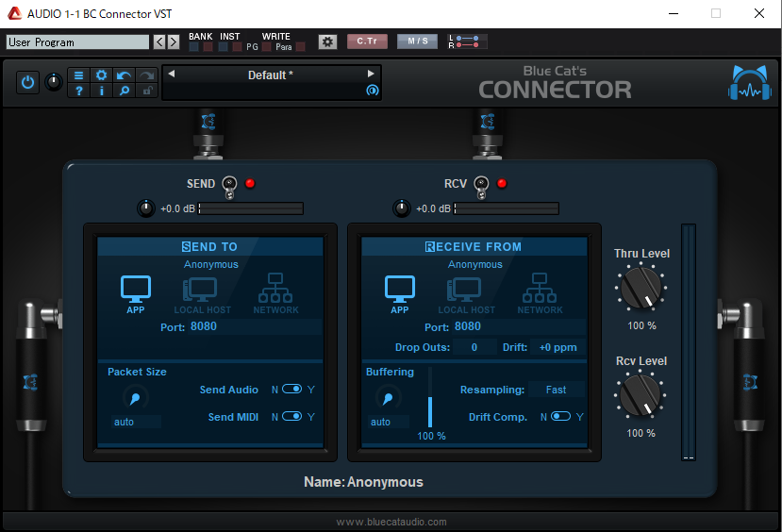Select NETWORK mode in Send To

[275, 294]
